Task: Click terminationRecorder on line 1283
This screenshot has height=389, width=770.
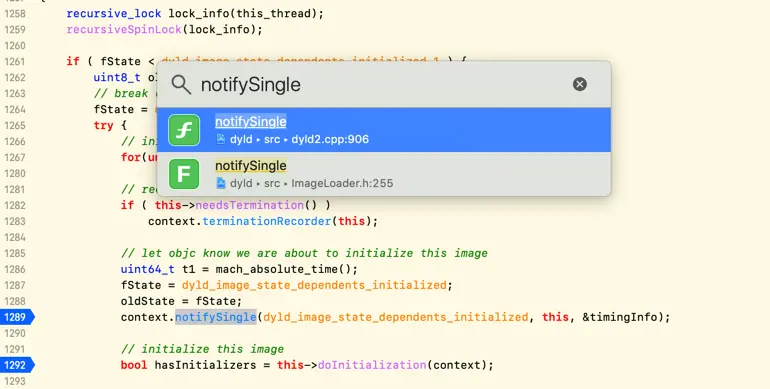Action: click(x=267, y=221)
